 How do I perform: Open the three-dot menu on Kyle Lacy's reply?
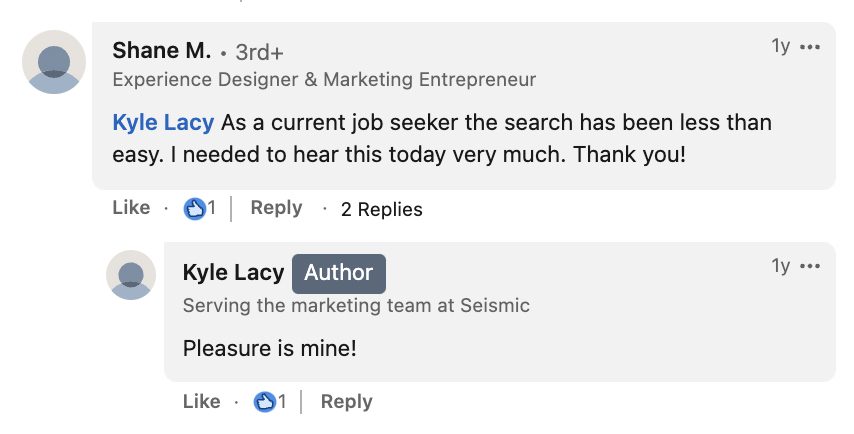tap(811, 266)
